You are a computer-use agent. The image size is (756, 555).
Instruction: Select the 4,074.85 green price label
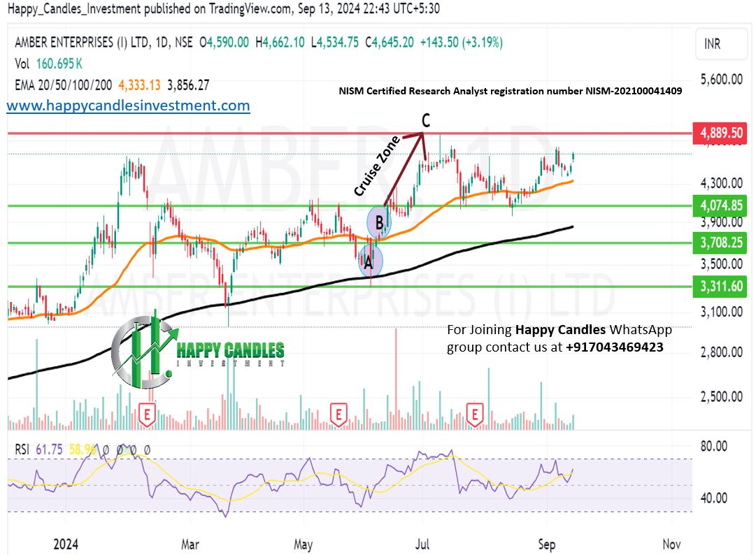click(720, 206)
